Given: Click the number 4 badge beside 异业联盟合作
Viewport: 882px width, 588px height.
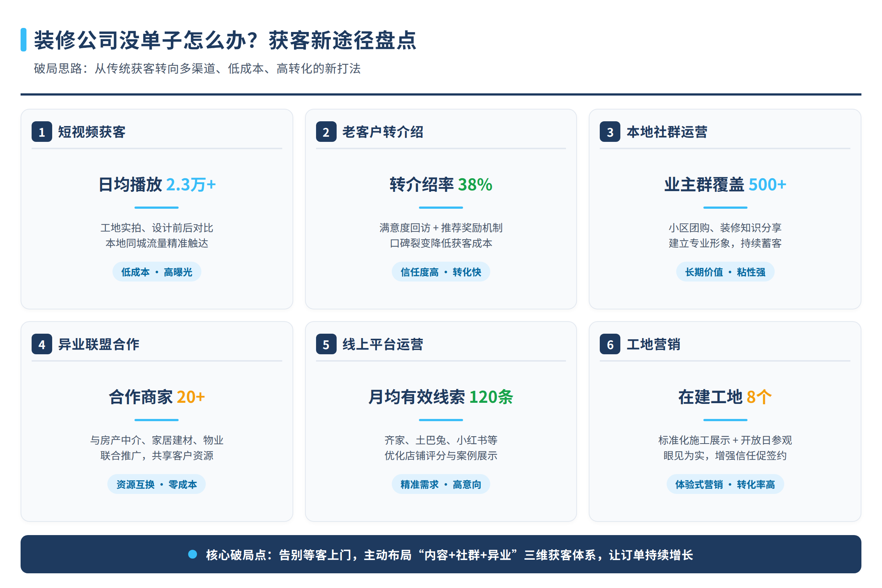Looking at the screenshot, I should click(x=42, y=344).
